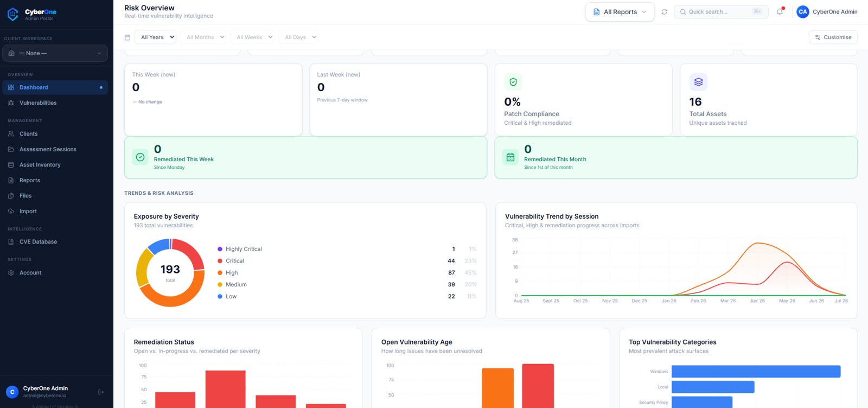Viewport: 868px width, 408px height.
Task: Click the Customise button
Action: [x=833, y=37]
